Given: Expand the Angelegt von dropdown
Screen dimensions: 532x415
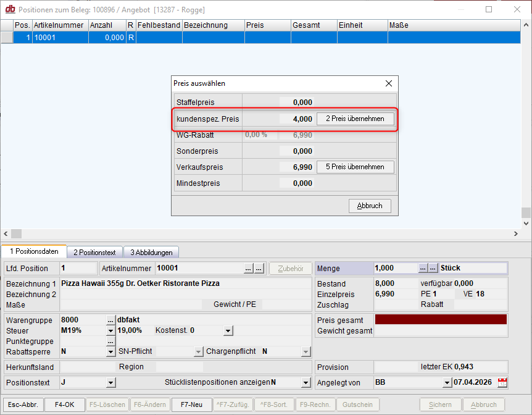Looking at the screenshot, I should pos(447,382).
